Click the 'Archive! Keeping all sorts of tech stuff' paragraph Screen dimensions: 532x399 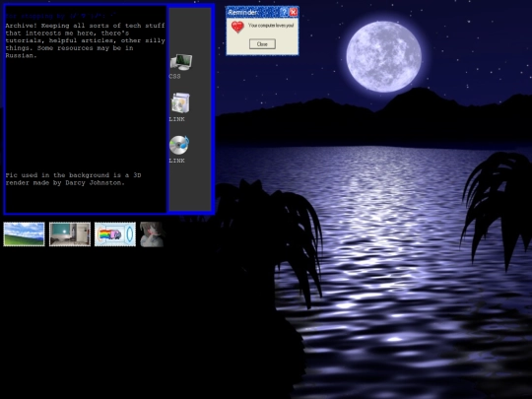tap(85, 40)
